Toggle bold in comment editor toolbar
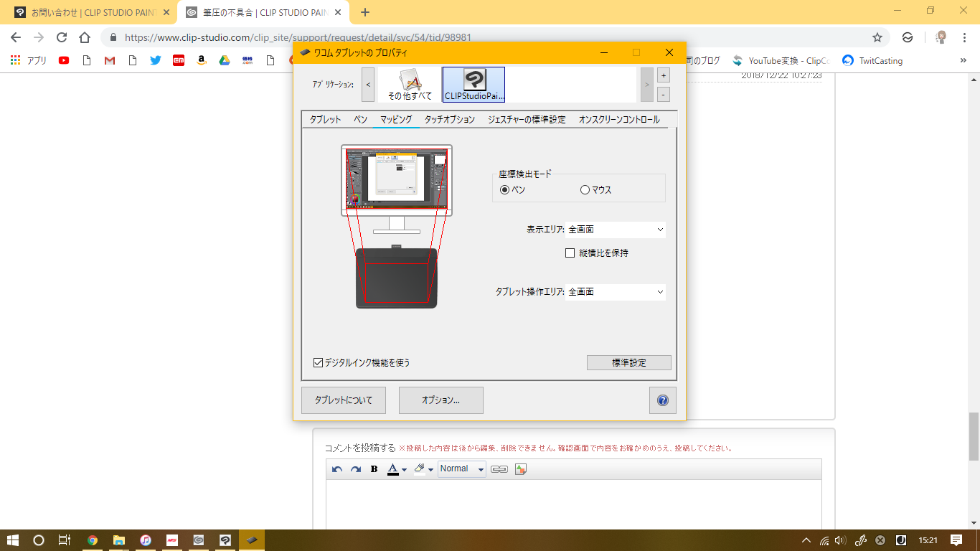This screenshot has height=551, width=980. click(x=374, y=469)
